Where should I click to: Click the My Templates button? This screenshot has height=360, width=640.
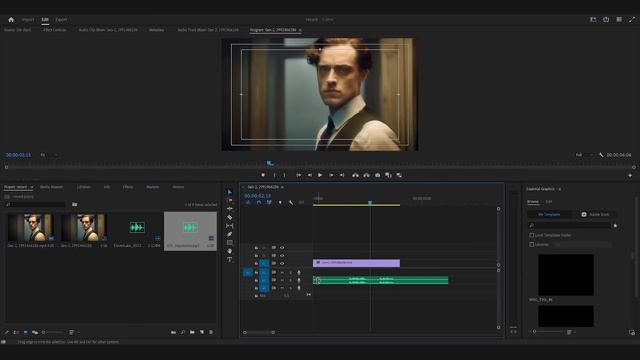(549, 214)
